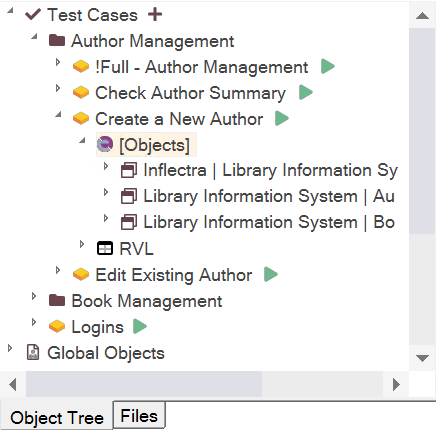Collapse the Author Management folder
436x430 pixels.
34,37
